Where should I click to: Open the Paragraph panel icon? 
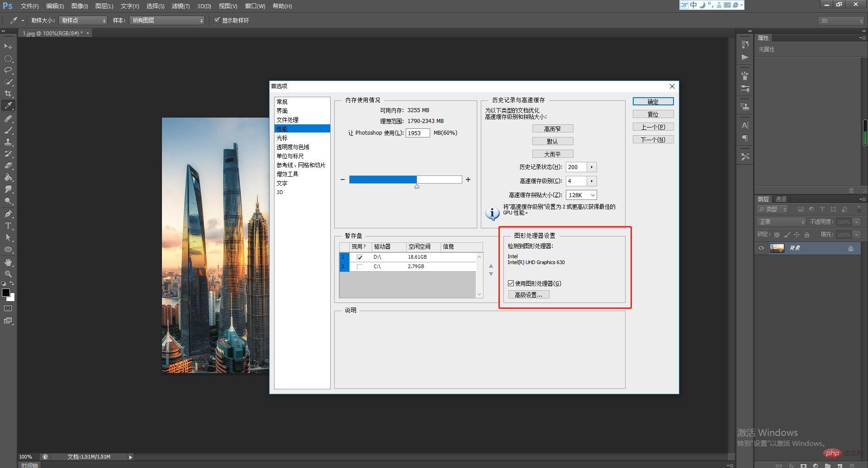pos(745,138)
